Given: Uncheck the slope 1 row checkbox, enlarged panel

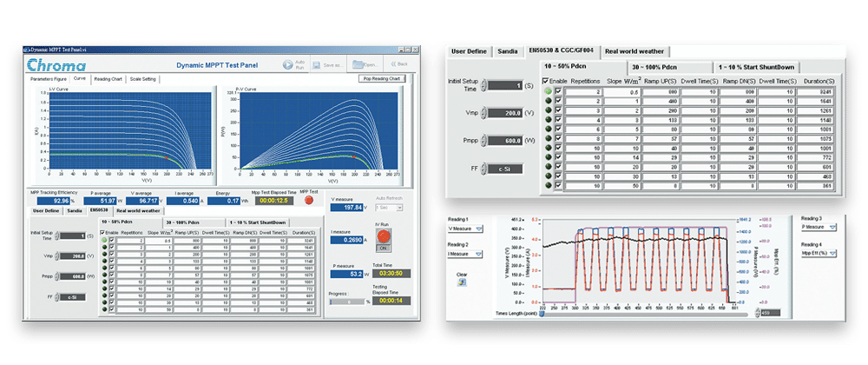Looking at the screenshot, I should pos(558,101).
